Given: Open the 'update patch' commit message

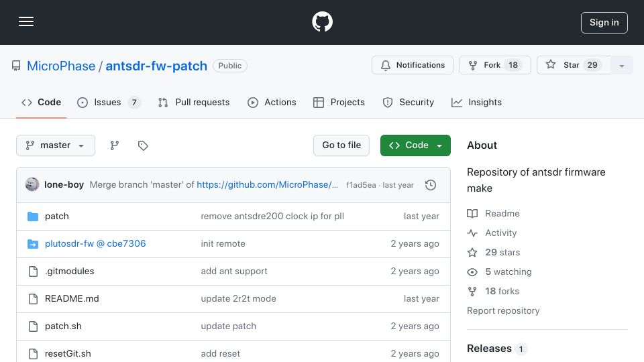Looking at the screenshot, I should pos(228,326).
